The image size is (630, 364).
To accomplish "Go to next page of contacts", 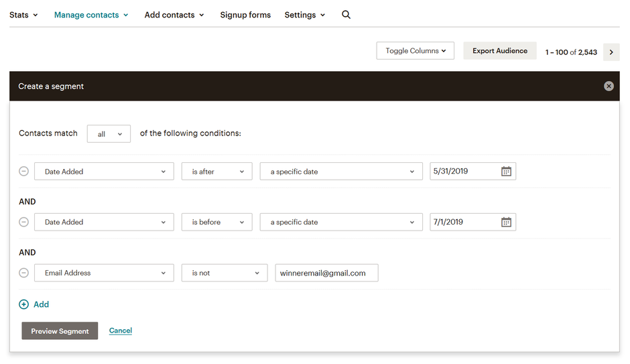I will (611, 52).
